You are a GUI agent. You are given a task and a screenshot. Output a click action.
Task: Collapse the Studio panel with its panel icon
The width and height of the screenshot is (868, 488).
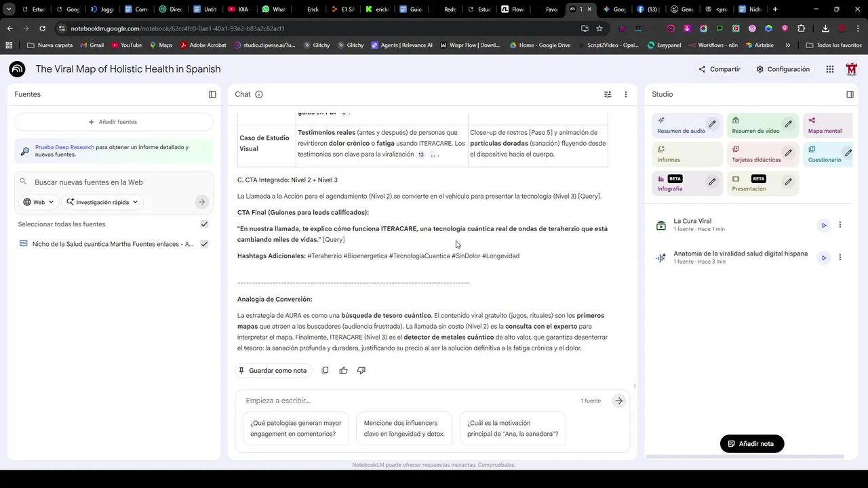(850, 94)
